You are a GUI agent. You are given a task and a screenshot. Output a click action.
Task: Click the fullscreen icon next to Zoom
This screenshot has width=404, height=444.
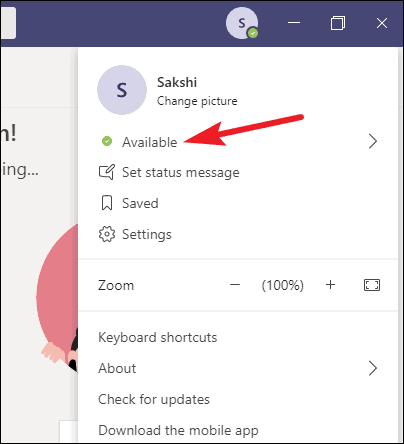click(372, 285)
